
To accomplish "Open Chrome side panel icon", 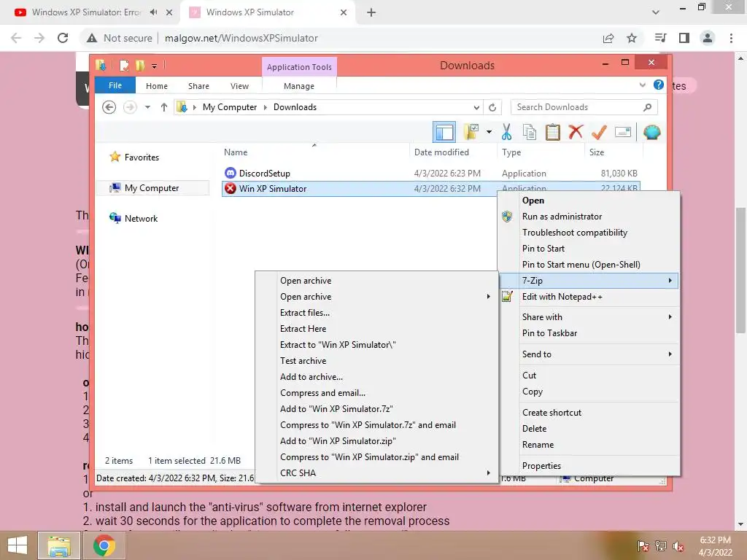I will pyautogui.click(x=684, y=38).
